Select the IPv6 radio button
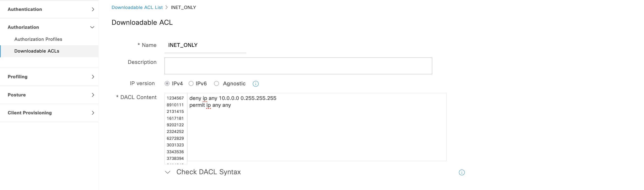 pyautogui.click(x=191, y=83)
